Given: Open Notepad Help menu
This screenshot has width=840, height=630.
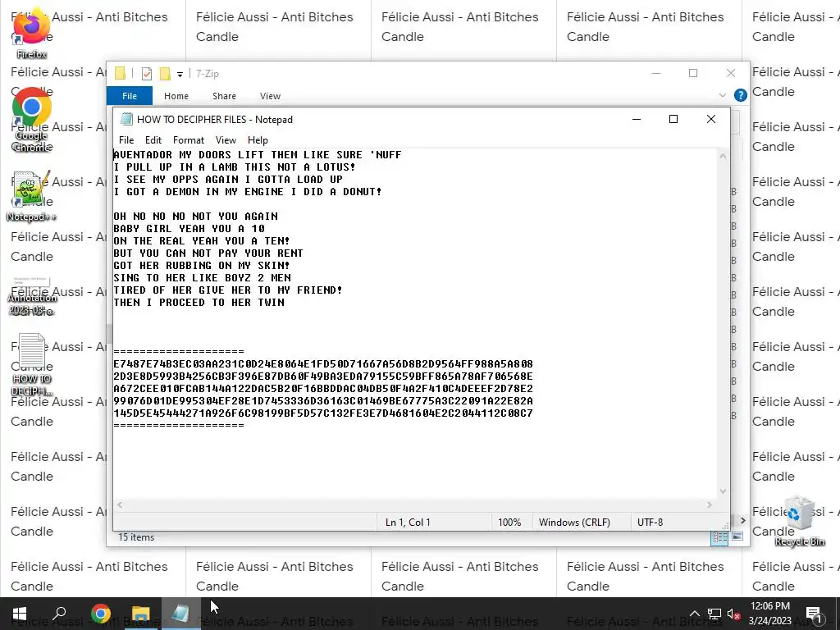Looking at the screenshot, I should pyautogui.click(x=258, y=139).
